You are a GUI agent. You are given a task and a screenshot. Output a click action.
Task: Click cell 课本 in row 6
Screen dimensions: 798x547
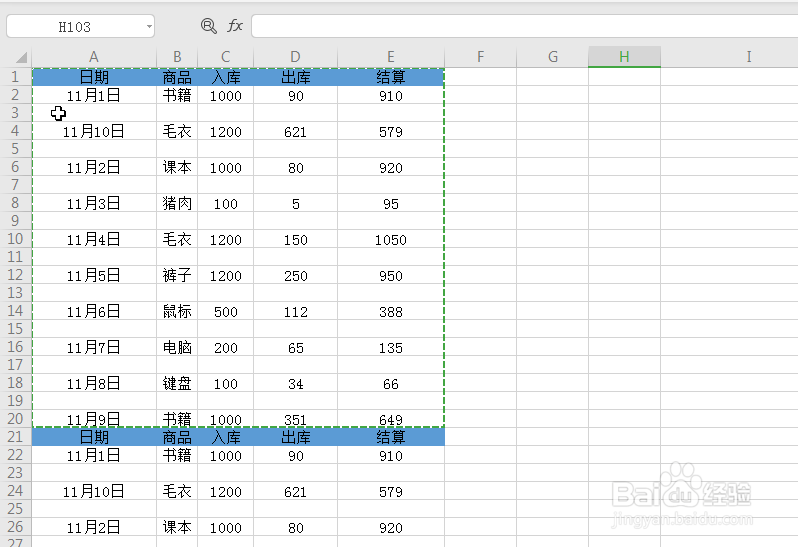point(177,167)
